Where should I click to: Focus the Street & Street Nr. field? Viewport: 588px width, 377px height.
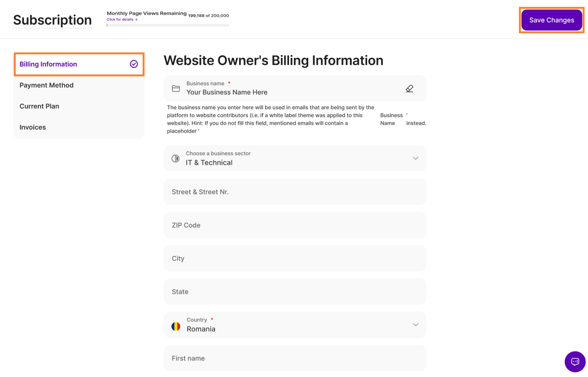[294, 192]
